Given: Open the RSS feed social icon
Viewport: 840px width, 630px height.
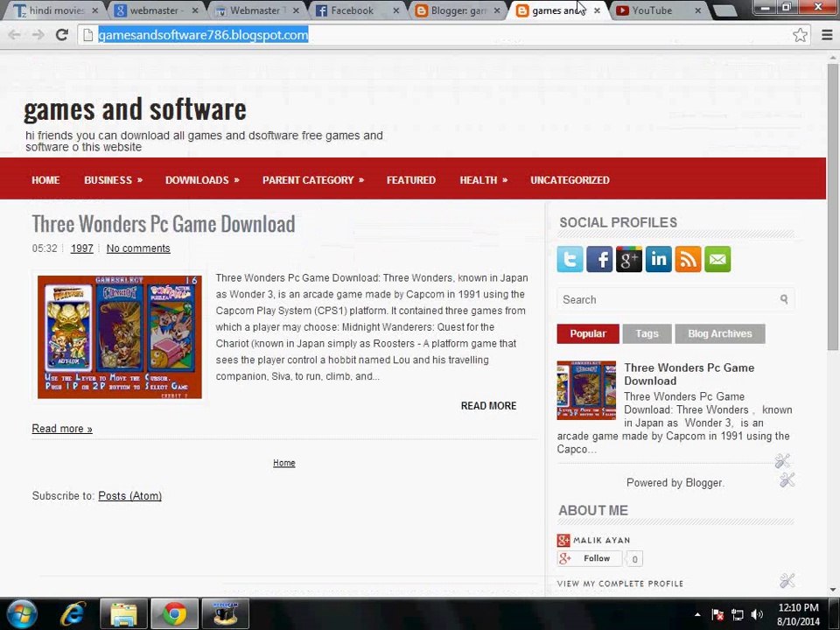Looking at the screenshot, I should tap(688, 259).
